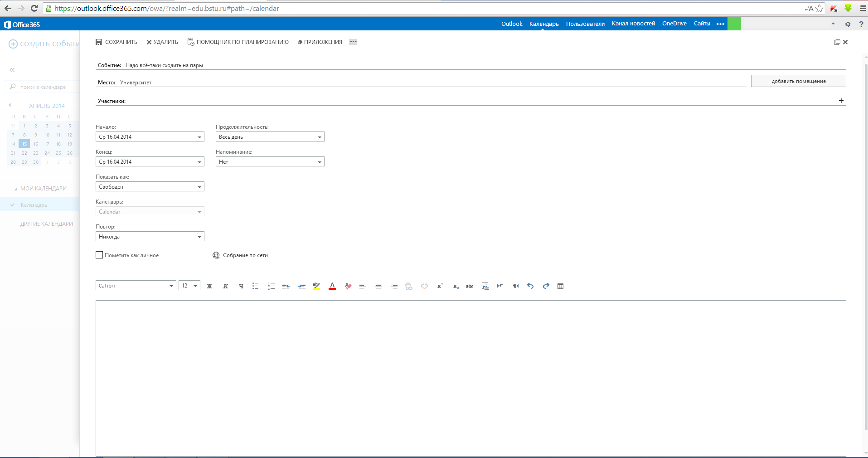This screenshot has height=458, width=868.
Task: Insert a bulleted list
Action: pos(256,286)
